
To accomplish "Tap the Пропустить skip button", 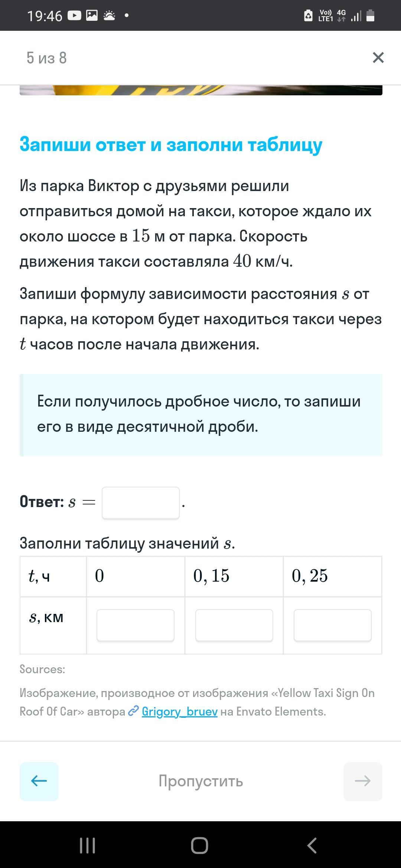I will tap(200, 781).
